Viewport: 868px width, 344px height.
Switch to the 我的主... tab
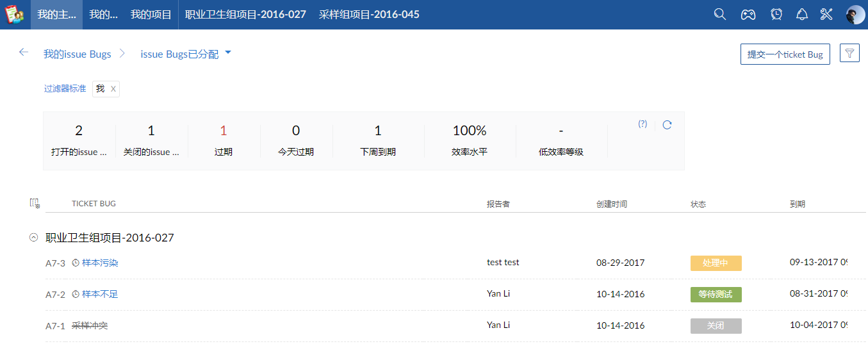56,14
